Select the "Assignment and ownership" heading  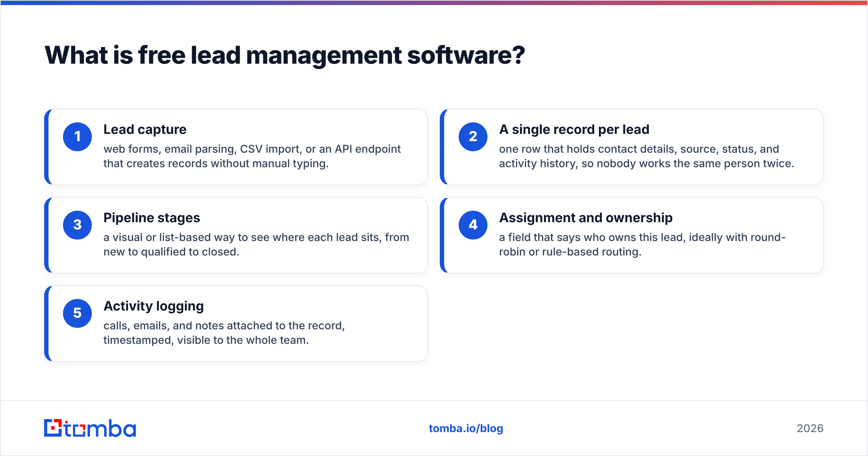click(586, 218)
